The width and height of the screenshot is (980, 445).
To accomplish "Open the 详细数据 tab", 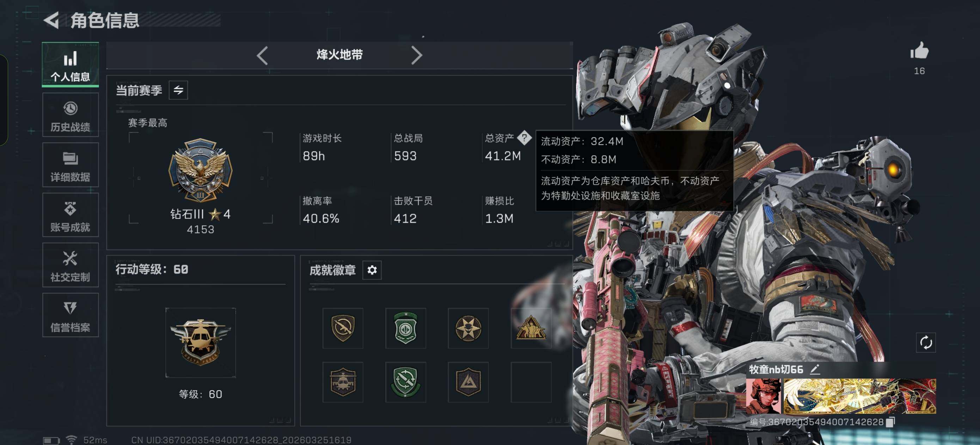I will 71,165.
